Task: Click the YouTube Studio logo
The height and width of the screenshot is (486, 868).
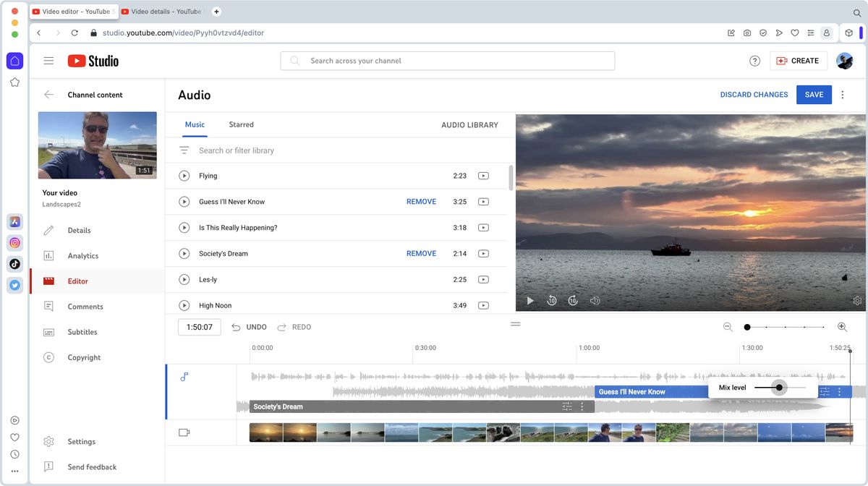Action: (93, 61)
